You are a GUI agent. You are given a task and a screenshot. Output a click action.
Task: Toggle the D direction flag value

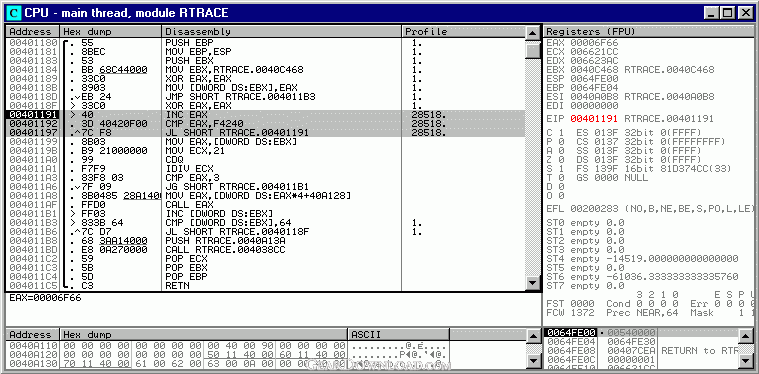click(x=562, y=186)
